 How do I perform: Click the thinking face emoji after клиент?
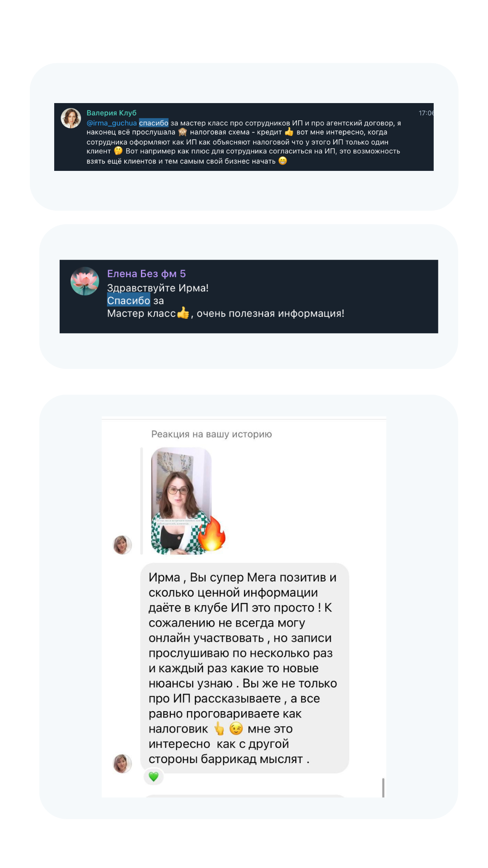[x=118, y=151]
